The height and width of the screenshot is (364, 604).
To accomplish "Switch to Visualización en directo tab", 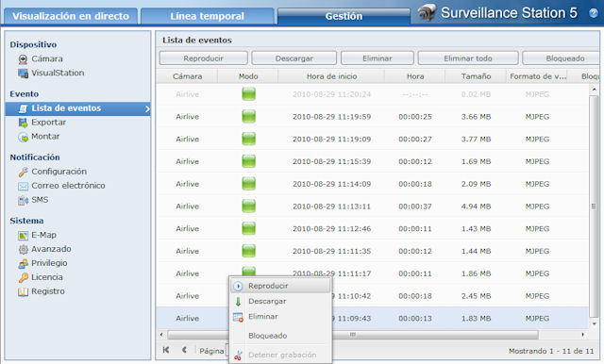I will click(x=71, y=16).
